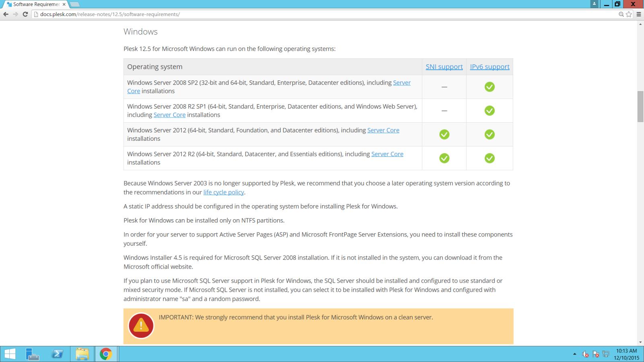Open the SNI support link
The width and height of the screenshot is (644, 362).
(444, 67)
